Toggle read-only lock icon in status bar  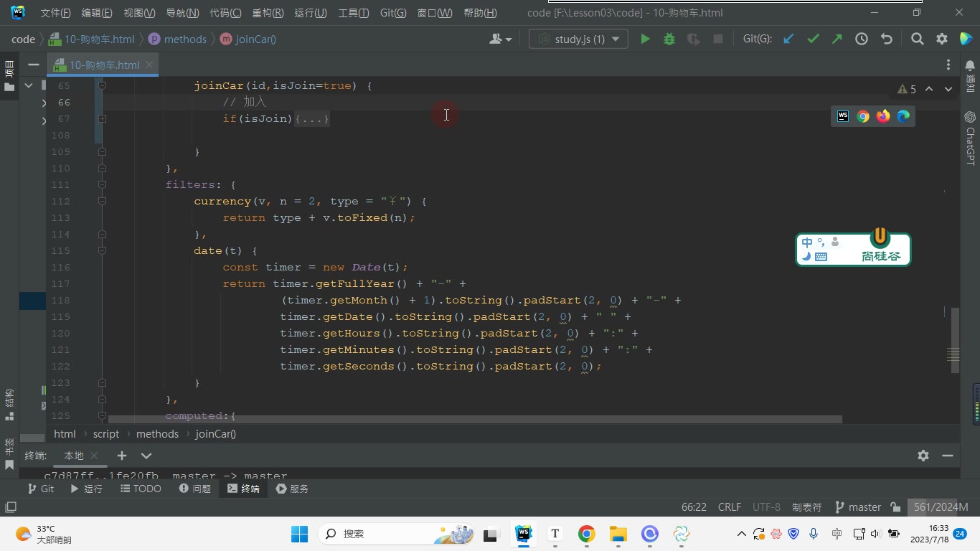pos(895,507)
